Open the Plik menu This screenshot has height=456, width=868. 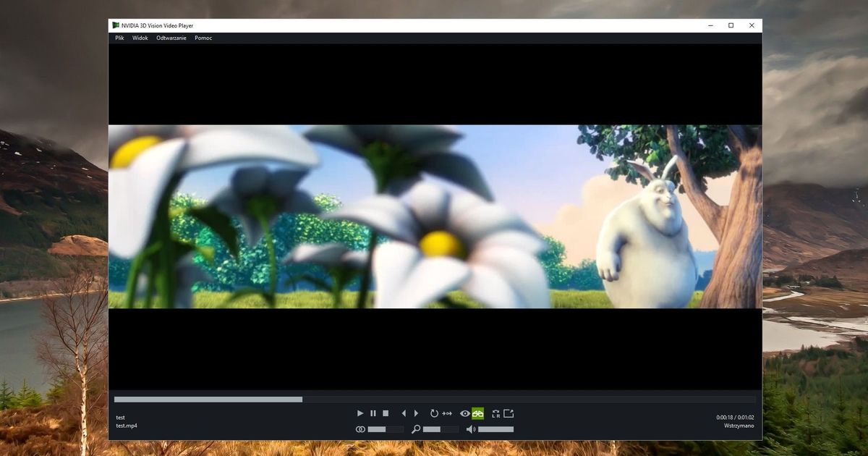pos(119,38)
